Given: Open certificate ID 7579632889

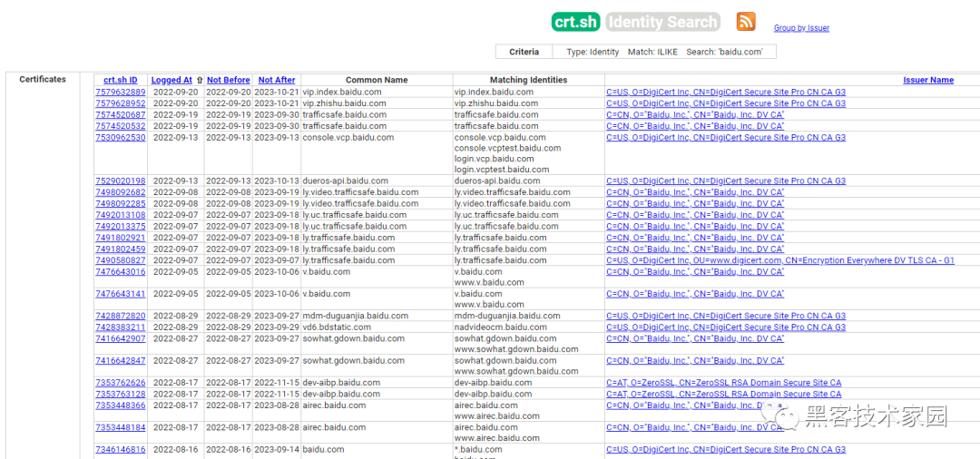Looking at the screenshot, I should click(x=121, y=92).
